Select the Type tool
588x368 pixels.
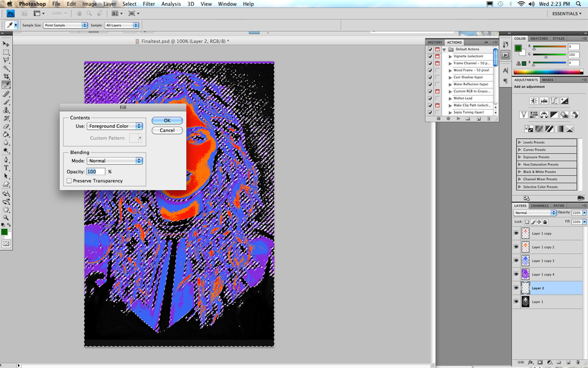pyautogui.click(x=6, y=168)
